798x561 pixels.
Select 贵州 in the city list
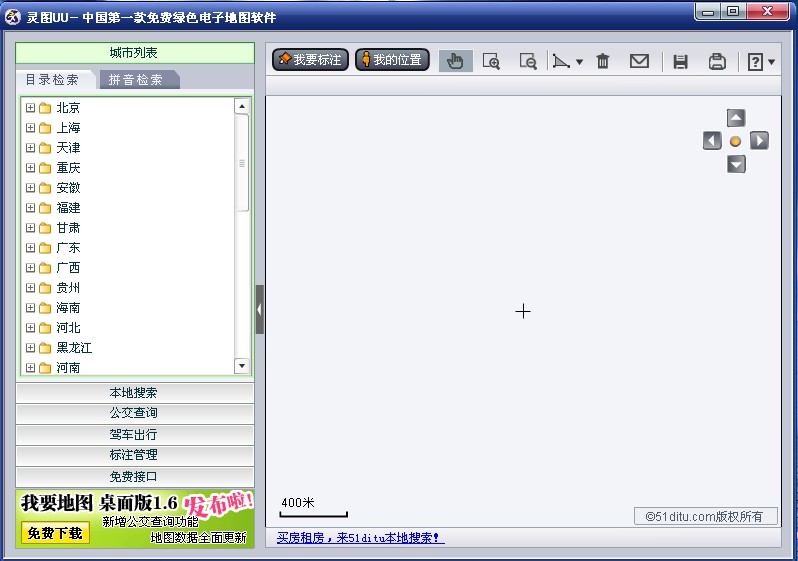pos(68,288)
